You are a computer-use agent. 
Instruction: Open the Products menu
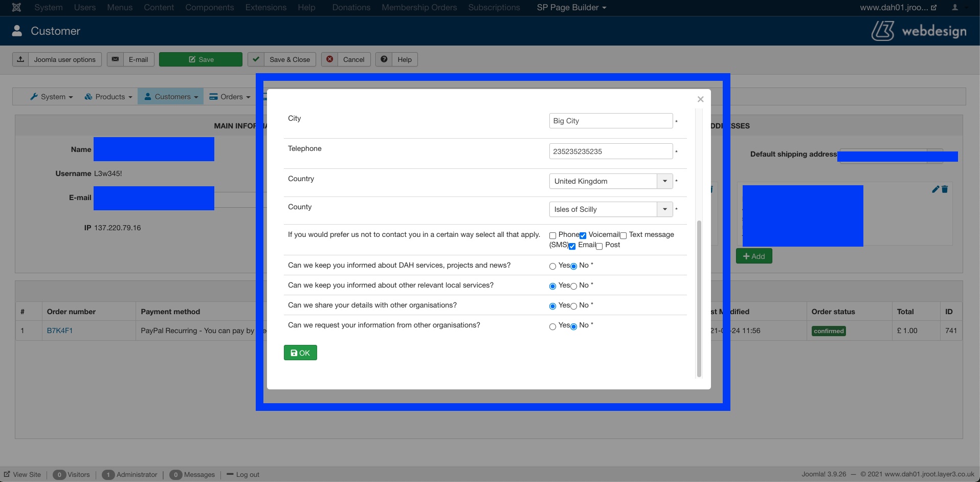pos(108,97)
